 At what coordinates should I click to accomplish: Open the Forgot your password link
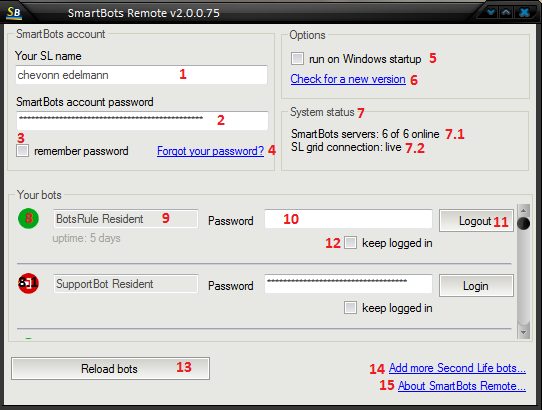click(211, 151)
